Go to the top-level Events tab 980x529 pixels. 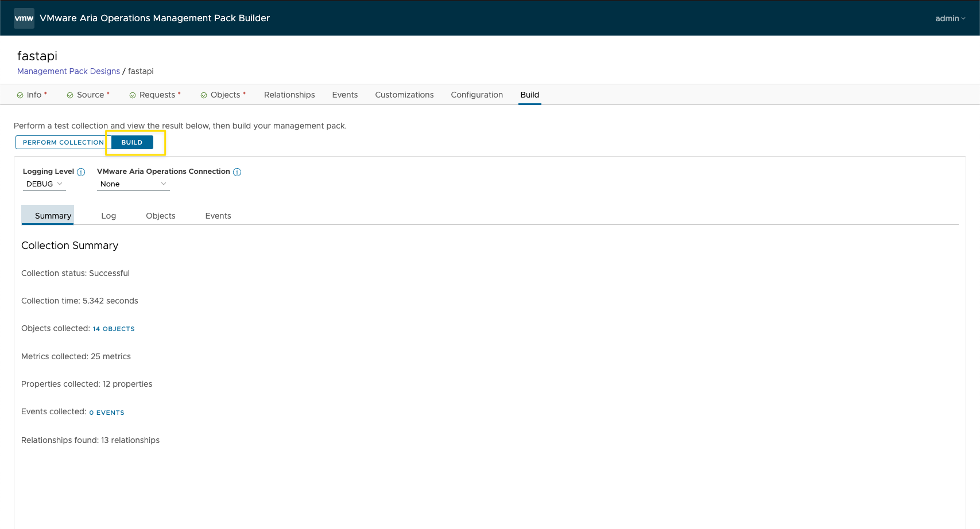[x=344, y=95]
